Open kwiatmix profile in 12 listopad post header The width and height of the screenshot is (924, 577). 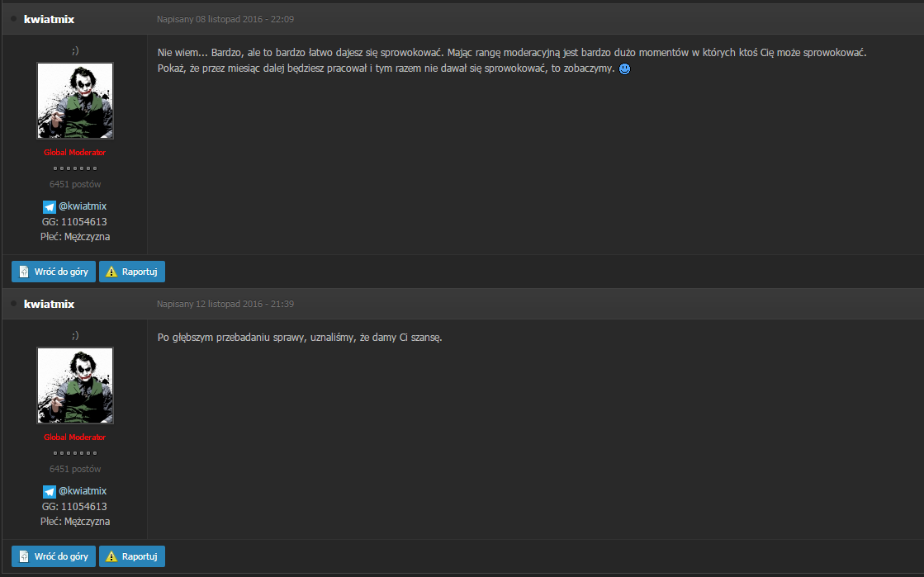point(49,304)
